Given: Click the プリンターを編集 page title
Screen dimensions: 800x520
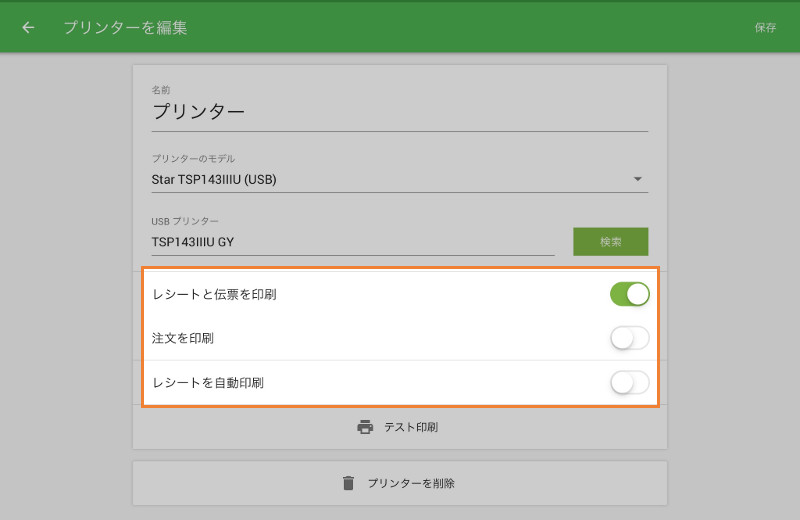Looking at the screenshot, I should 125,28.
